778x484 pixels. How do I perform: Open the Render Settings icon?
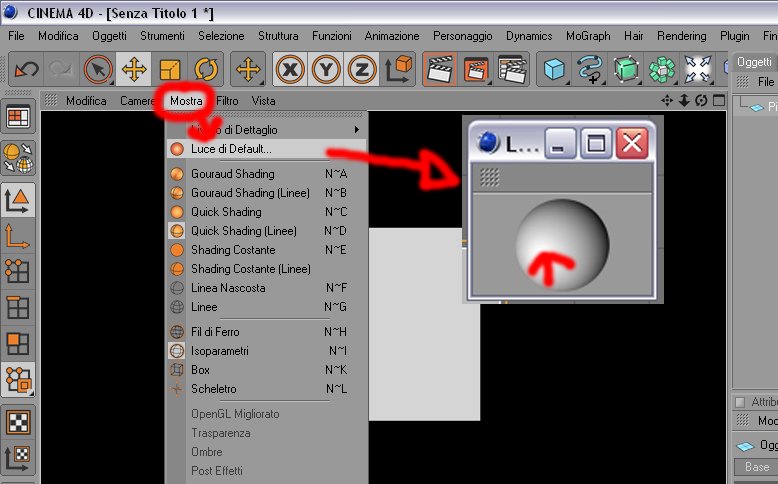click(x=512, y=69)
